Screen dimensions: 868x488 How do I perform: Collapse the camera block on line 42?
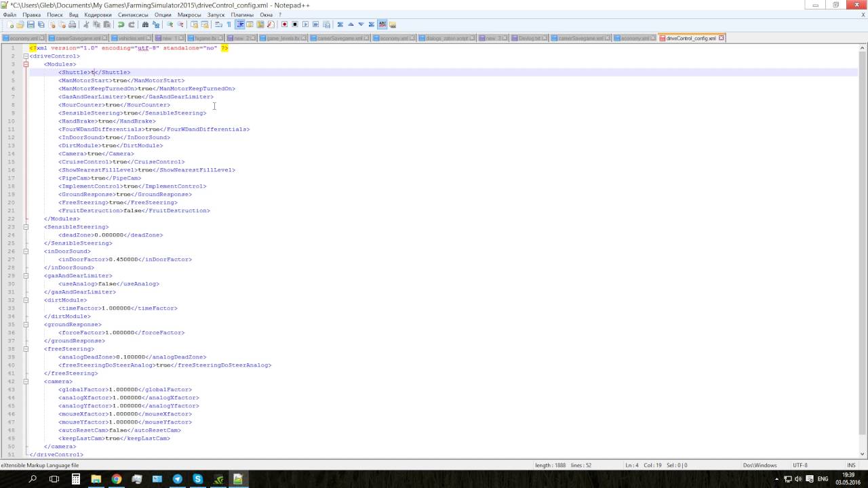26,382
